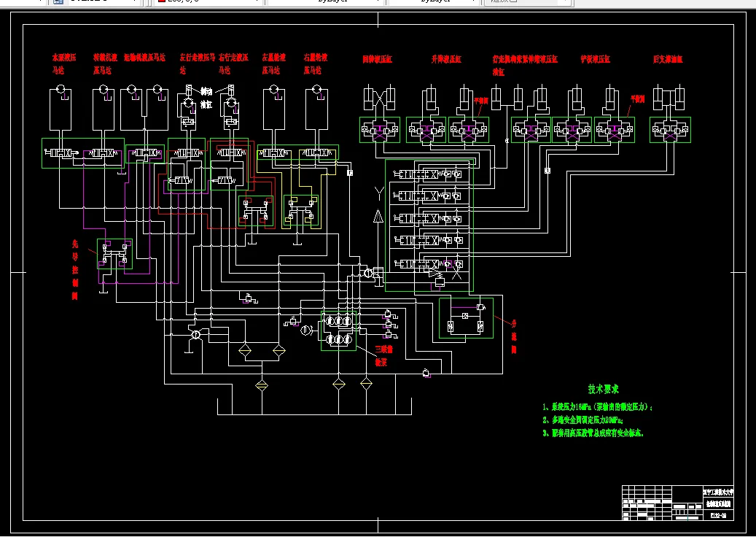This screenshot has width=756, height=537.
Task: Click requirement line 多路安全阀调定压力20MPa
Action: [x=582, y=420]
